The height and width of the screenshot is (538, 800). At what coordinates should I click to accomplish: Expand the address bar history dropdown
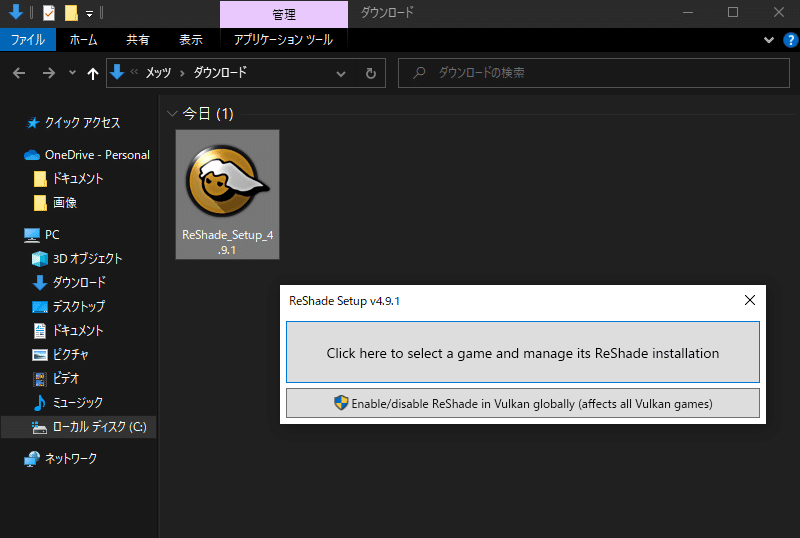(x=341, y=74)
